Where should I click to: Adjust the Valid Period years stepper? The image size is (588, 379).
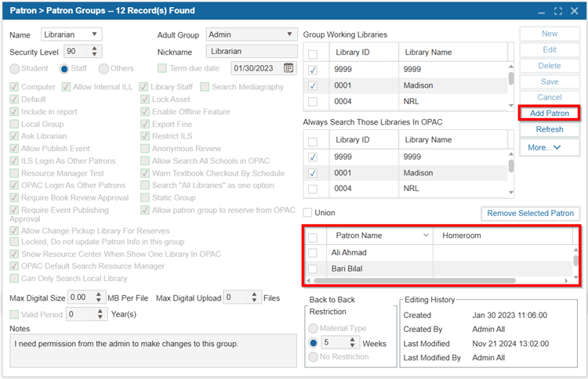pos(100,314)
